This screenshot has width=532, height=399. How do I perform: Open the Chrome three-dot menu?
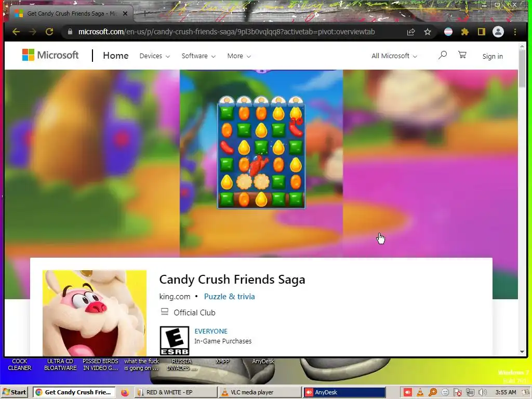[x=515, y=32]
